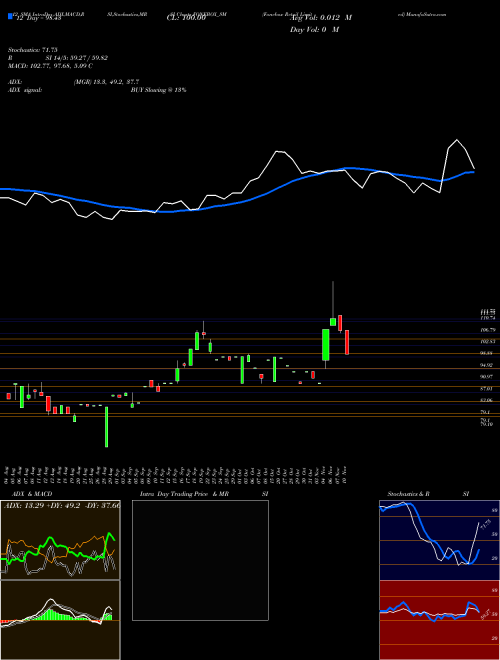
Task: Click the blue 12 Day SMA legend square
Action: [10, 16]
